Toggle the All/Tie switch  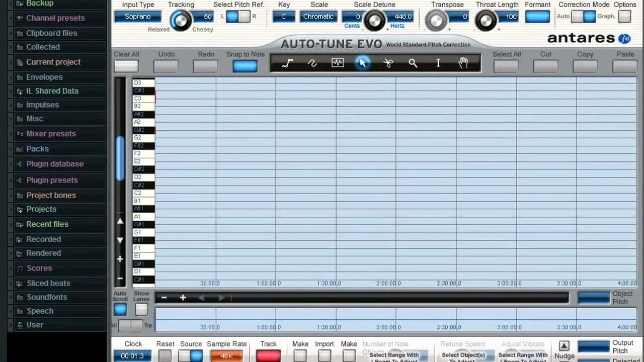pyautogui.click(x=131, y=326)
